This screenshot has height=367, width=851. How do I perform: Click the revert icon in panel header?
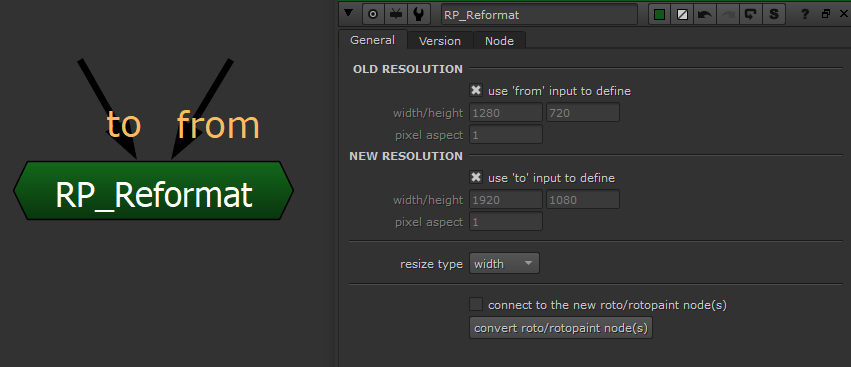[751, 15]
